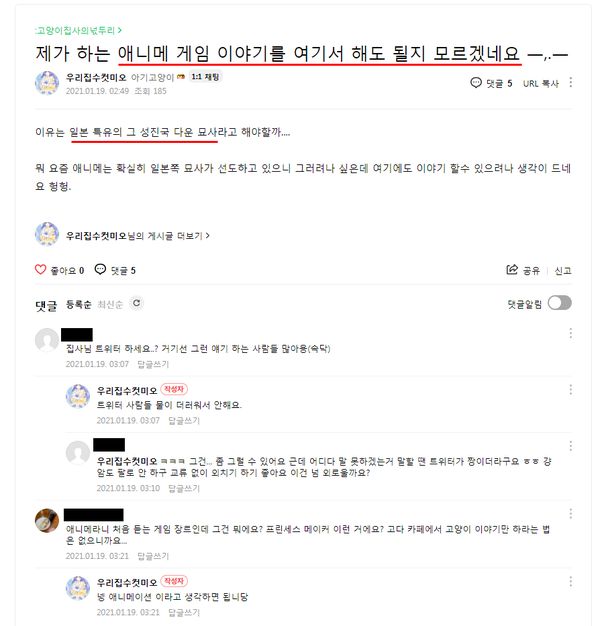Open the post's three-dot options menu

(571, 82)
